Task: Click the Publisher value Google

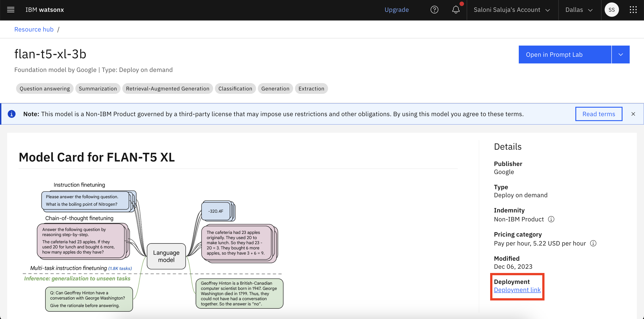Action: click(504, 172)
